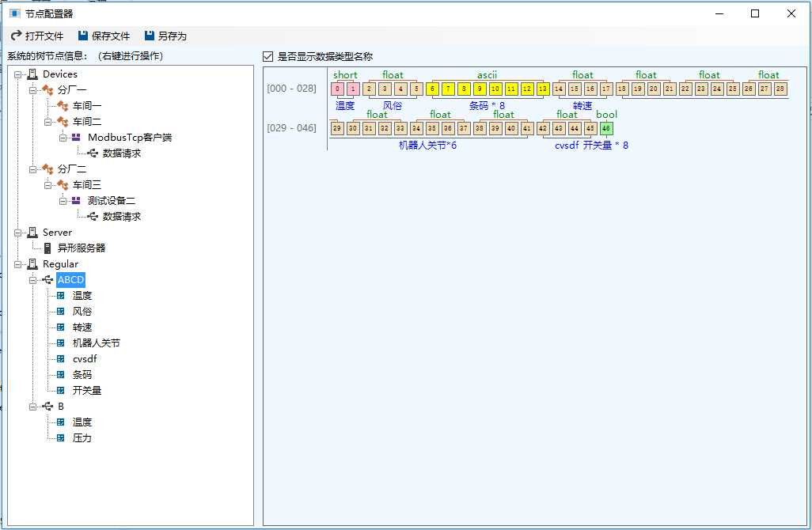Click green bool byte cell 46

point(606,128)
